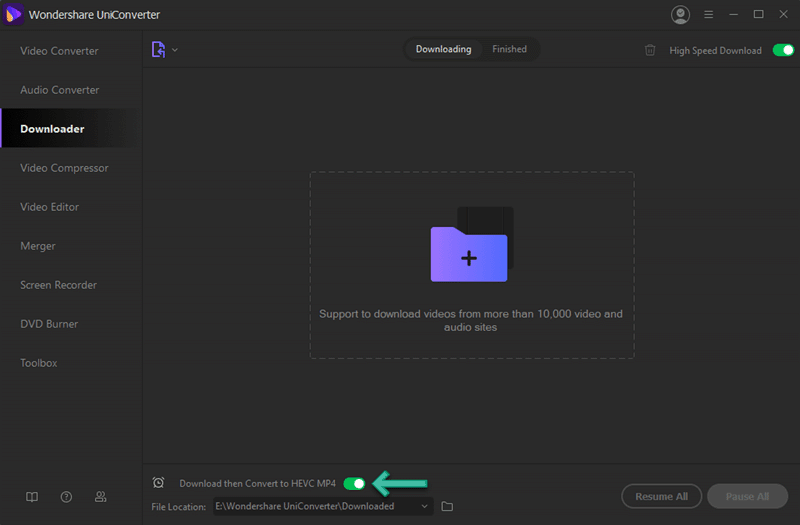Maximize the UniConverter window
The image size is (800, 525).
759,14
